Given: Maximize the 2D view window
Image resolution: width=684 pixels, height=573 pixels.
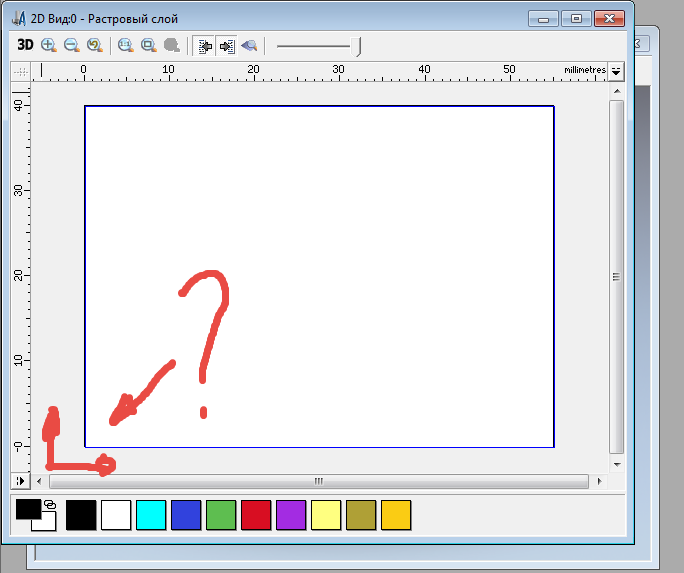Looking at the screenshot, I should click(x=576, y=19).
